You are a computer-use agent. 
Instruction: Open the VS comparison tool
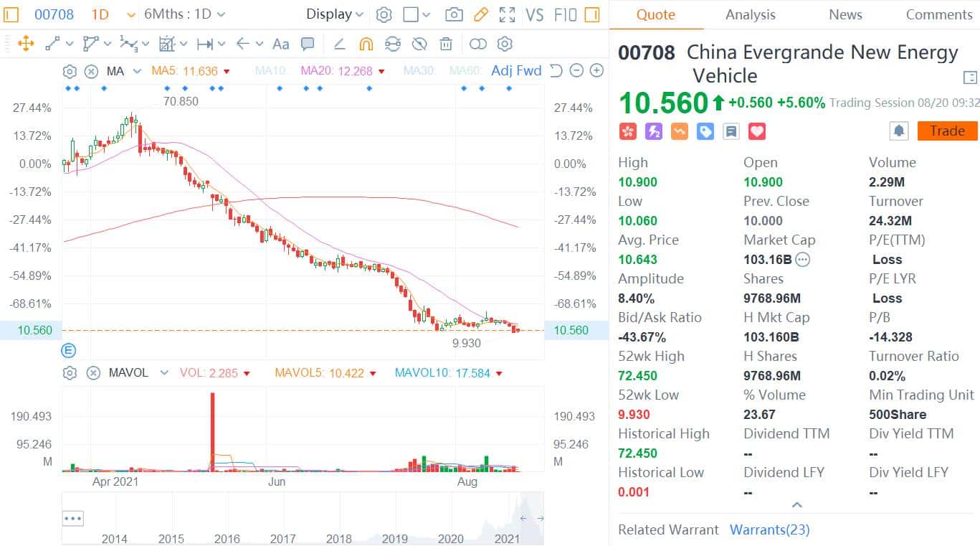coord(536,14)
